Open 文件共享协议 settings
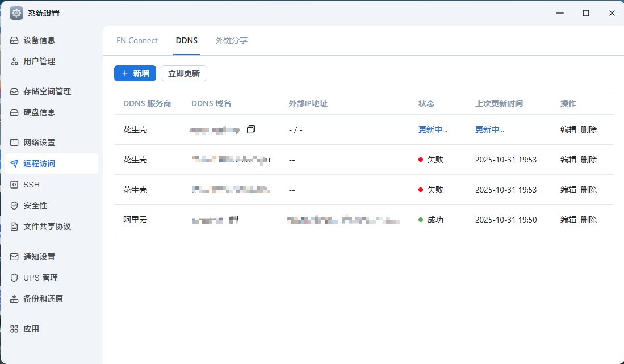 point(47,227)
